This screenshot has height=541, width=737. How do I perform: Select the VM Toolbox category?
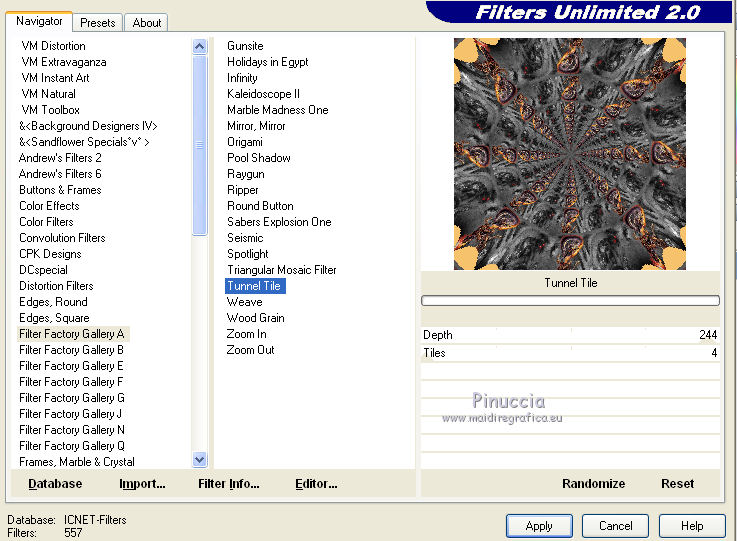51,110
